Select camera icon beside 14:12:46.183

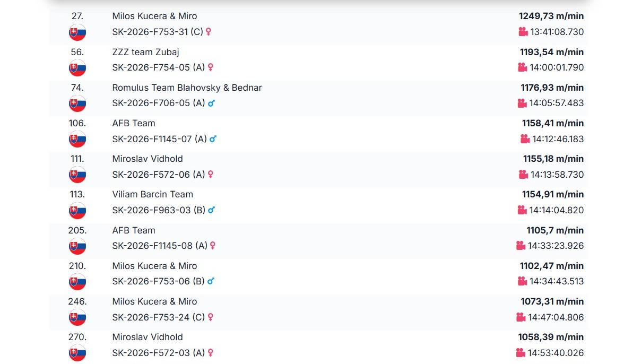tap(525, 139)
